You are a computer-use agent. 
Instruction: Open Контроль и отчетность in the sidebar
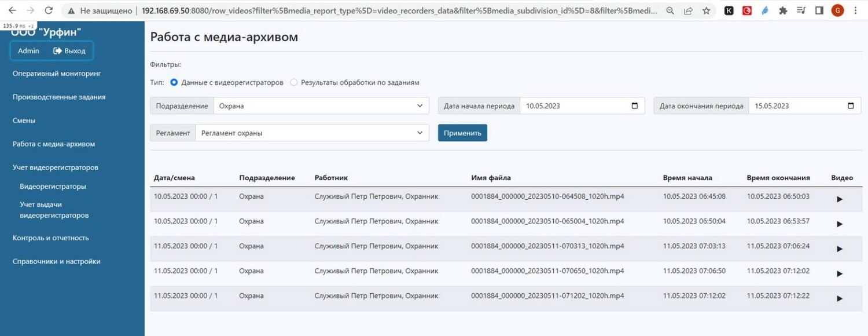(51, 238)
